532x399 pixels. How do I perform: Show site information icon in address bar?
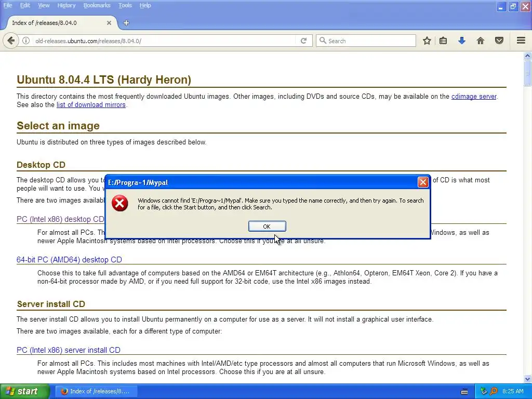pos(26,41)
